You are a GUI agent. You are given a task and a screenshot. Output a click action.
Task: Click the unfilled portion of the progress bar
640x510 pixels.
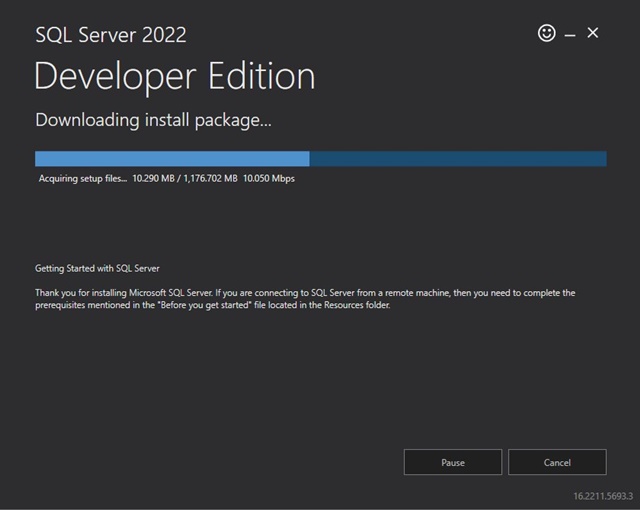pyautogui.click(x=458, y=158)
